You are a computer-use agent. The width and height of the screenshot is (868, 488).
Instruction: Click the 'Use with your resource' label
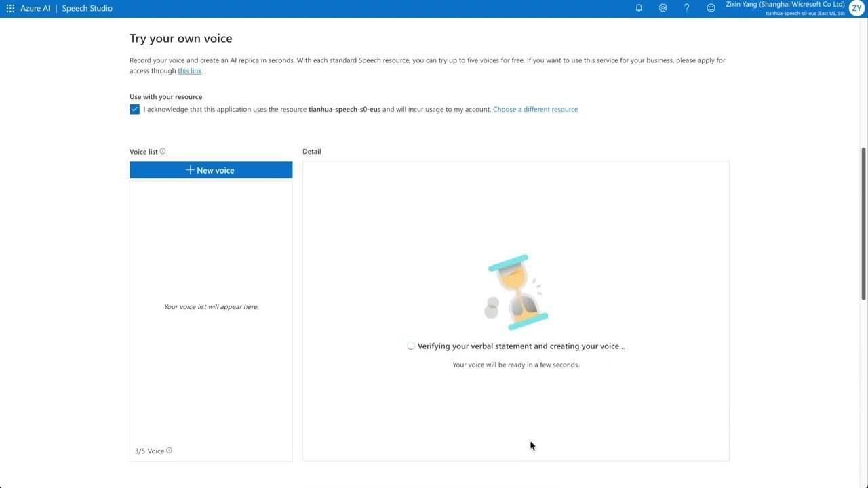point(165,96)
